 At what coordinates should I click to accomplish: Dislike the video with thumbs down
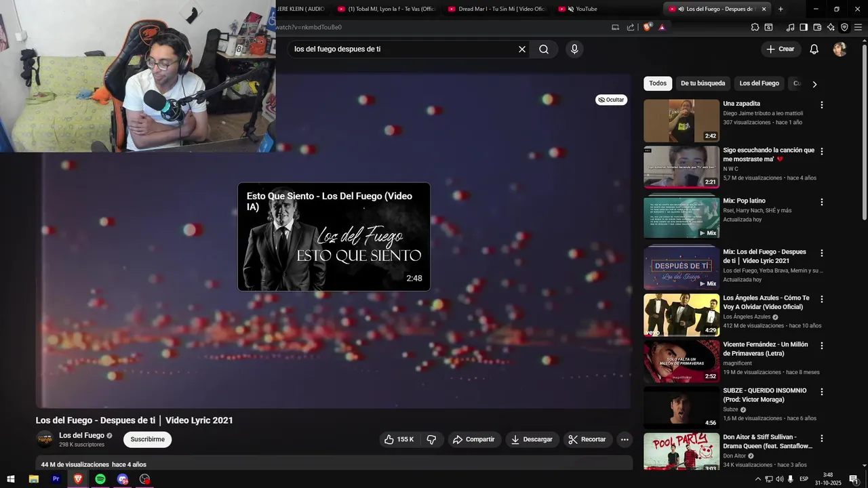pyautogui.click(x=431, y=439)
